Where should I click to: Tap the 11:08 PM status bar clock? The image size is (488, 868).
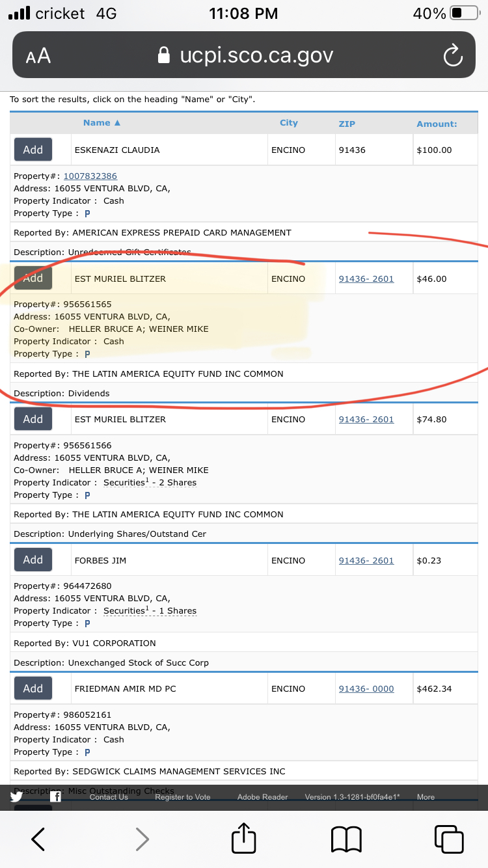tap(243, 13)
